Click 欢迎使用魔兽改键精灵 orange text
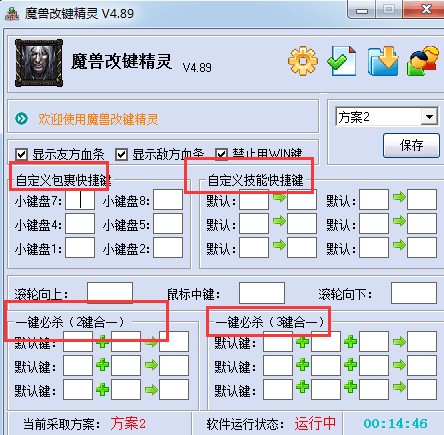The width and height of the screenshot is (444, 435). 98,119
